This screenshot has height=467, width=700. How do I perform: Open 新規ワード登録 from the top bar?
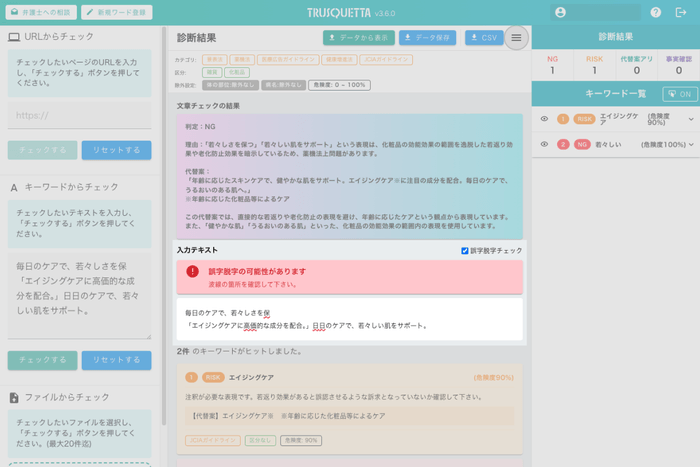[116, 12]
